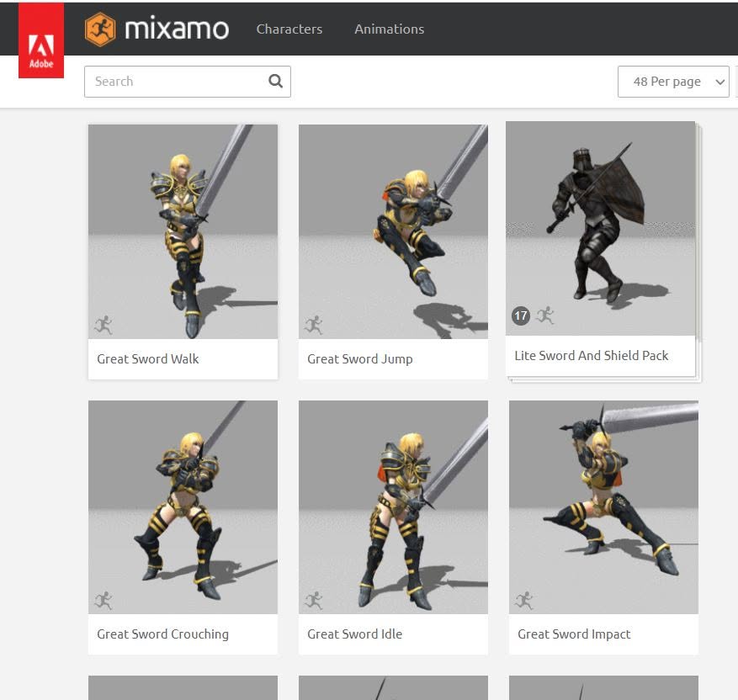The width and height of the screenshot is (738, 700).
Task: Click the mixamo hexagon logo icon
Action: [100, 29]
